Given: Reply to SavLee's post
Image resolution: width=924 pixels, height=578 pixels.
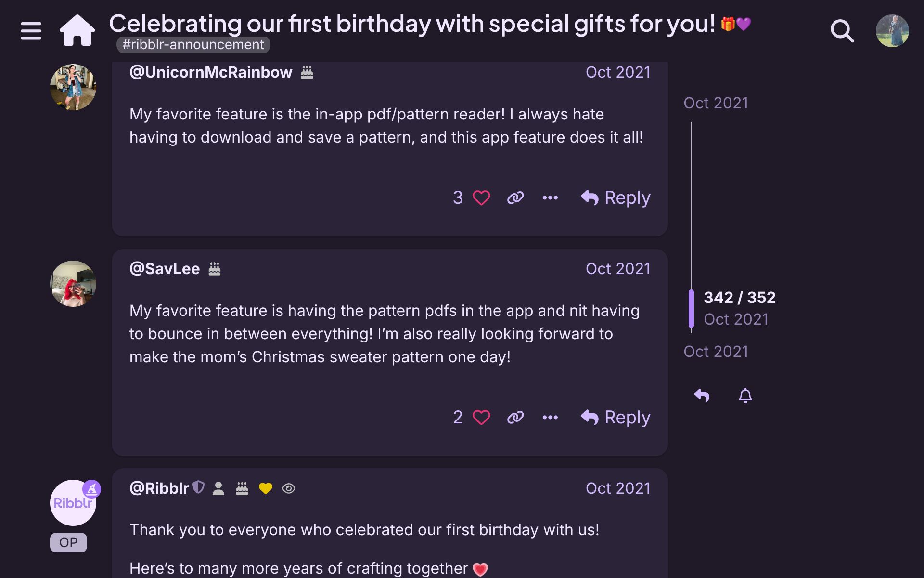Looking at the screenshot, I should (616, 418).
